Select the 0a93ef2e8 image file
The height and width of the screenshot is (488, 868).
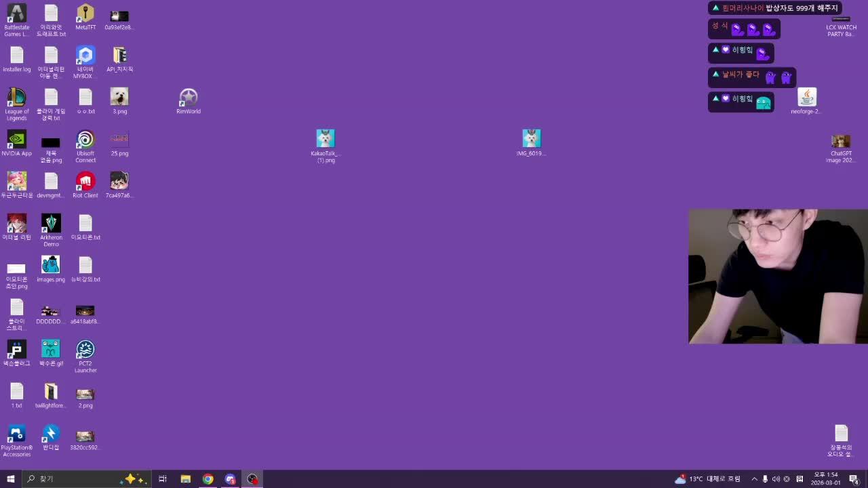119,20
